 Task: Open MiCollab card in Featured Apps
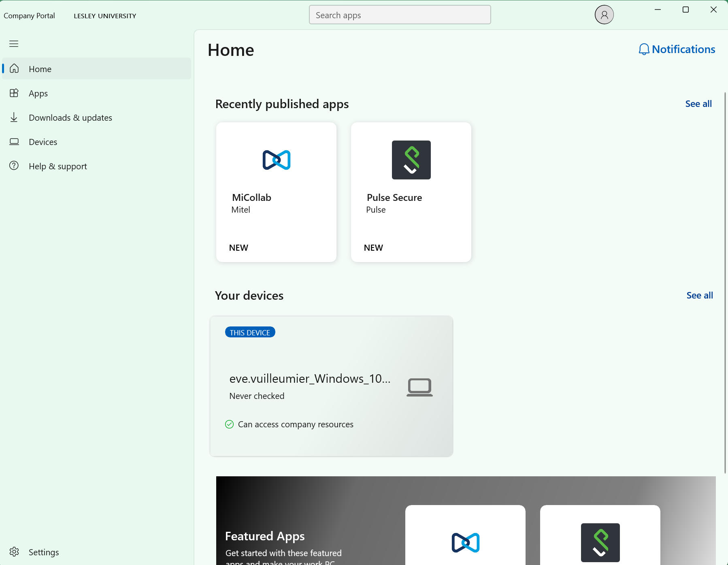click(x=465, y=535)
